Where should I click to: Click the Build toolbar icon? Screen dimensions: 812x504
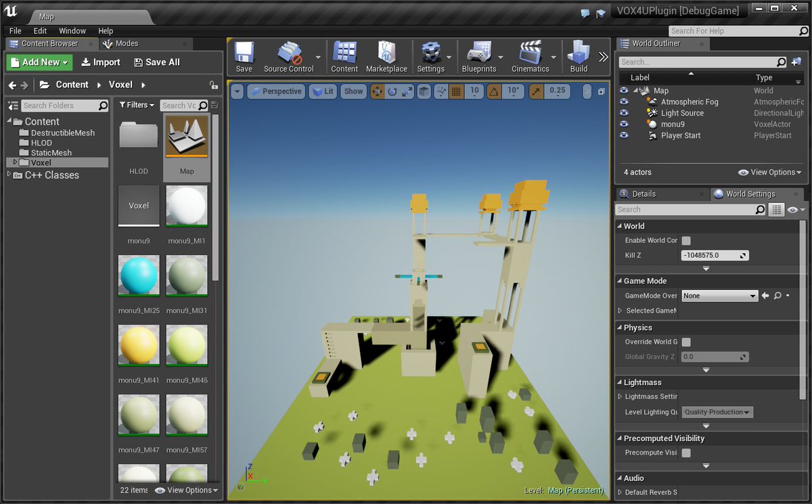[579, 57]
